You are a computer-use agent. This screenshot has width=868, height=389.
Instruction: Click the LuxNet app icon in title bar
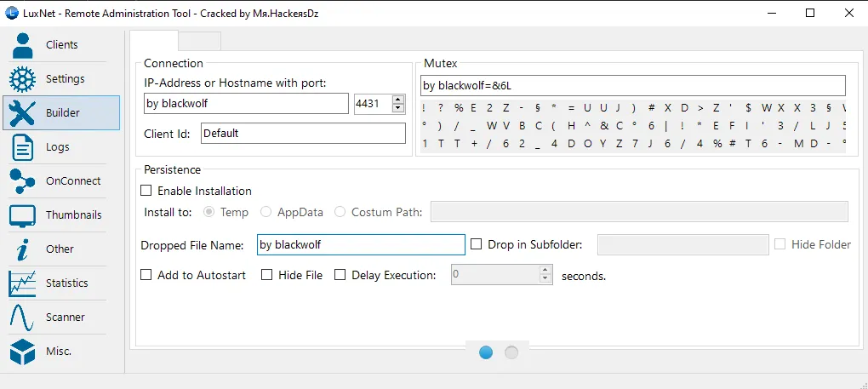pos(10,14)
